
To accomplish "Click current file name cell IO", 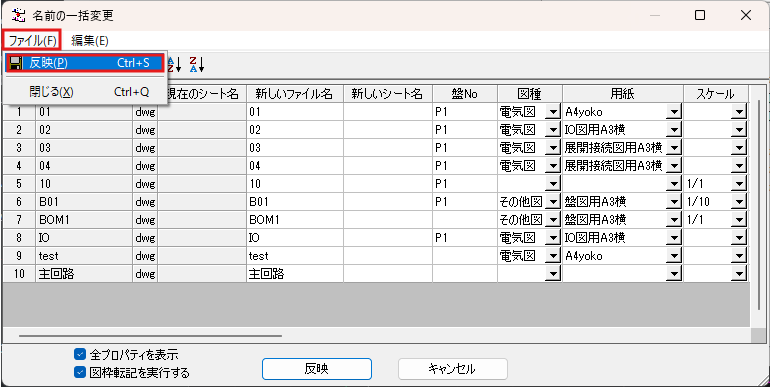I will (84, 238).
